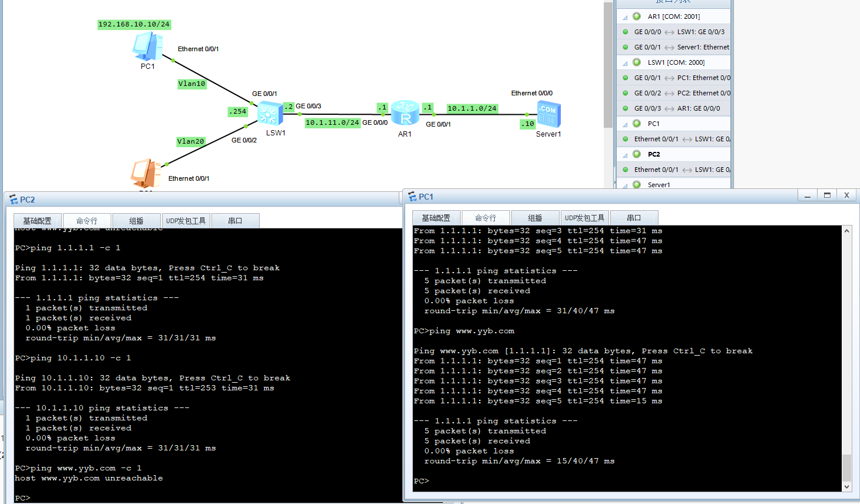Select the PC2 computer icon in topology
Image resolution: width=860 pixels, height=504 pixels.
coord(146,174)
